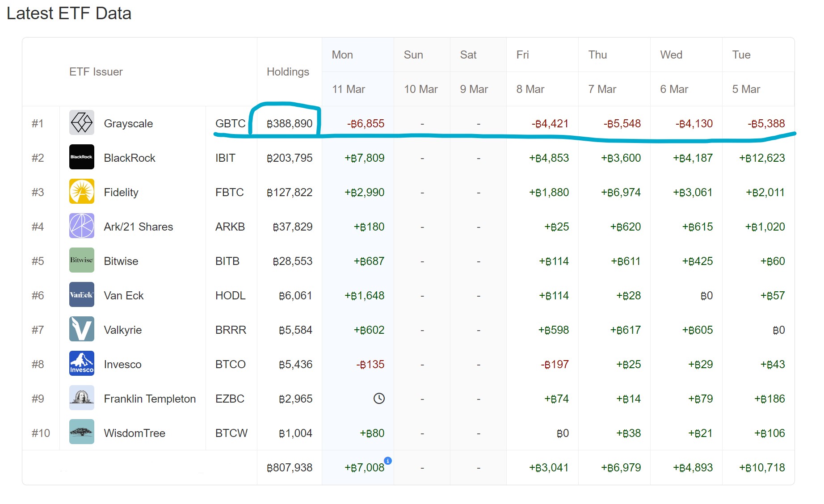This screenshot has height=504, width=824.
Task: Click the circled Grayscale holdings value
Action: pos(290,124)
